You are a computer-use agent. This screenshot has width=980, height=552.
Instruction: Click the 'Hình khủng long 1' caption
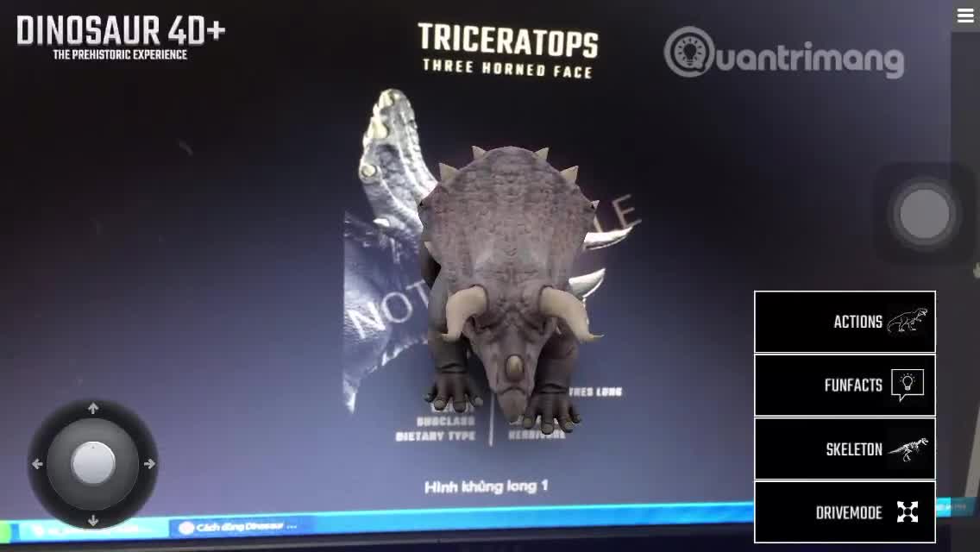tap(487, 486)
